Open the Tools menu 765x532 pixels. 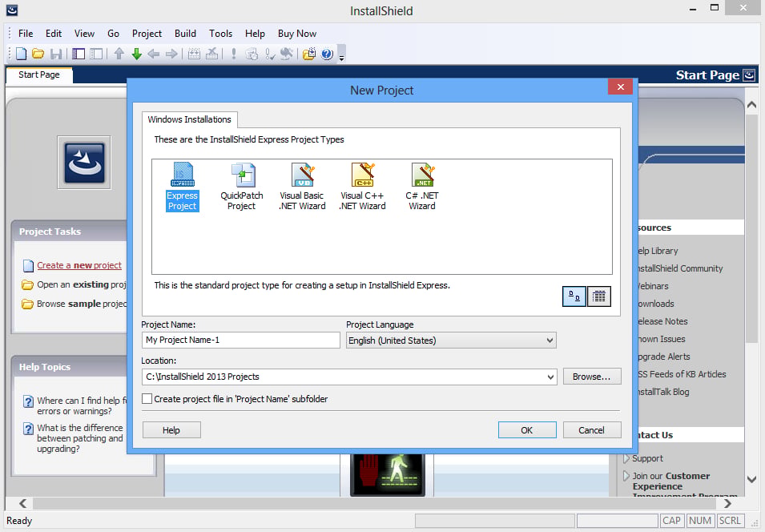pos(220,34)
